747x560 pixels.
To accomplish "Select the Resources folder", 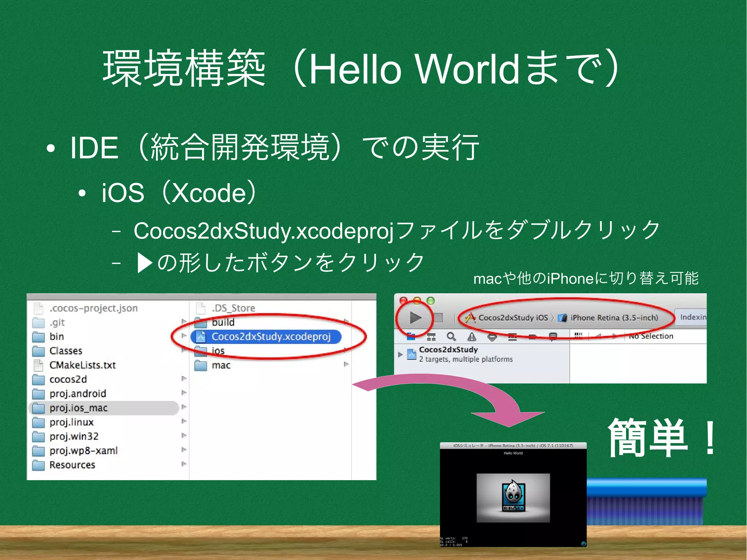I will [72, 465].
